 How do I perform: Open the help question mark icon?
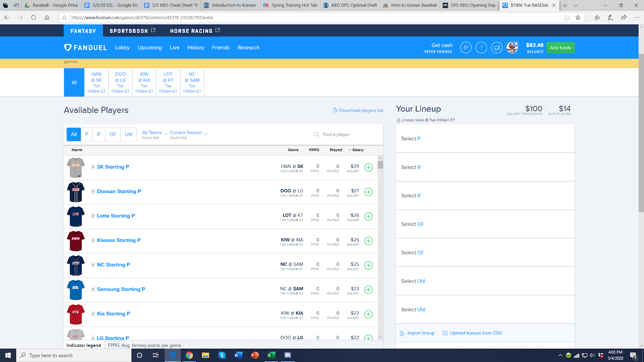(481, 47)
